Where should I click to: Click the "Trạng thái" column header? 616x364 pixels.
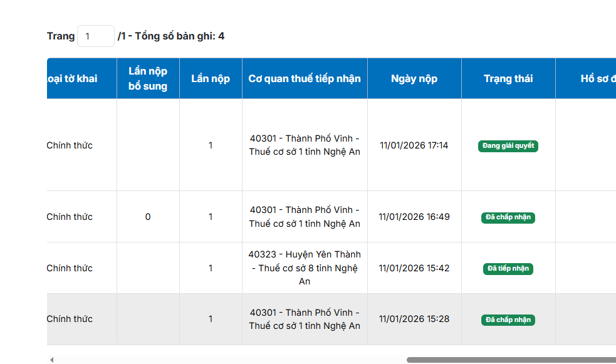(x=508, y=79)
